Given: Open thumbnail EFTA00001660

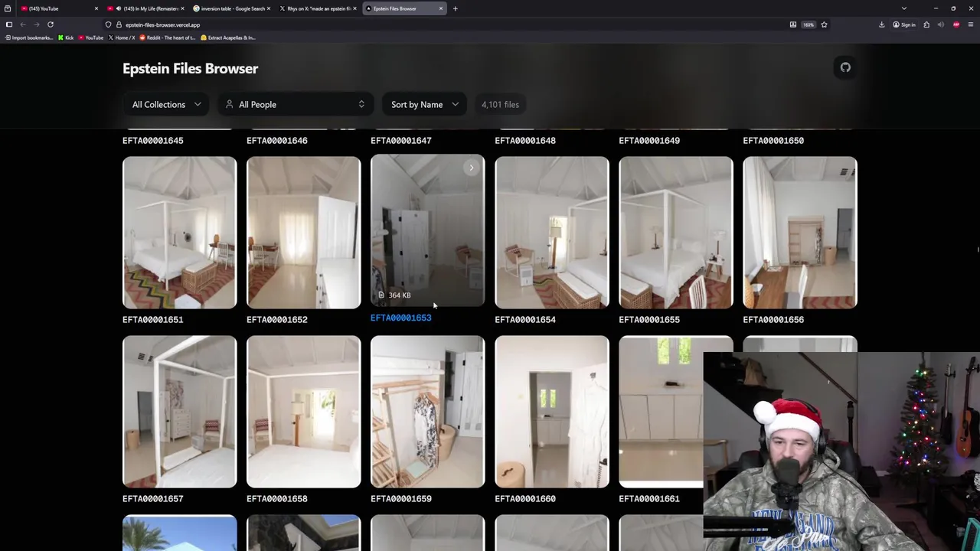Looking at the screenshot, I should (x=552, y=412).
